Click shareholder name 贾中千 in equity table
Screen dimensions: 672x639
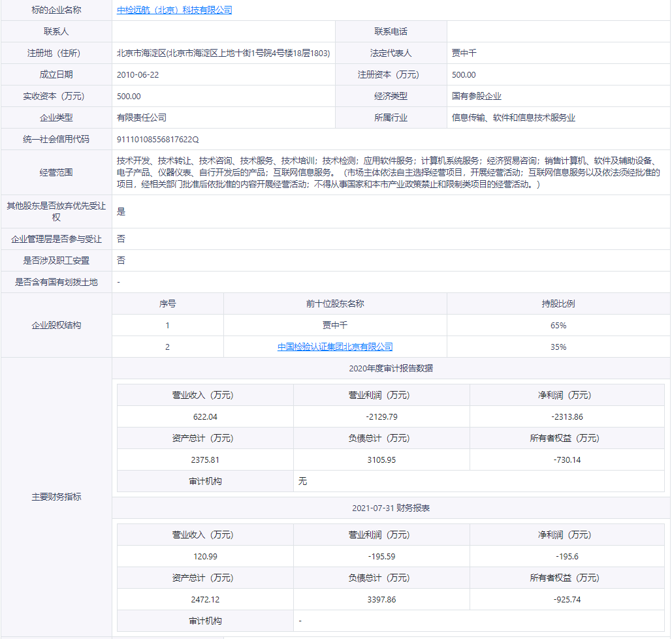point(335,325)
